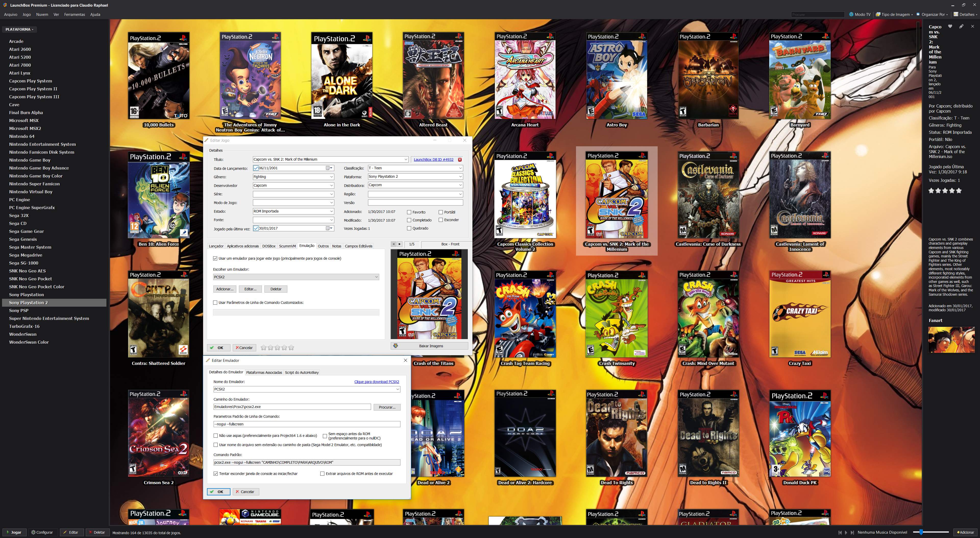Open Organizar Por sorting menu
Image resolution: width=980 pixels, height=538 pixels.
click(x=933, y=15)
